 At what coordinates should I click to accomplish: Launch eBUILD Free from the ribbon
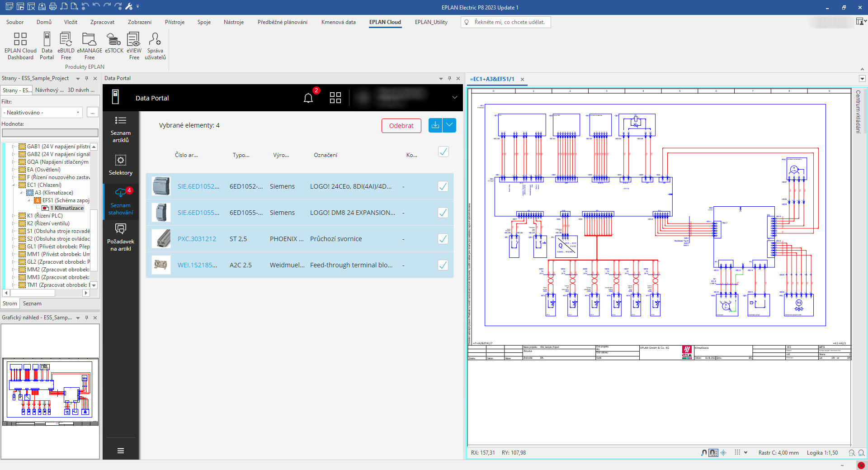click(66, 46)
